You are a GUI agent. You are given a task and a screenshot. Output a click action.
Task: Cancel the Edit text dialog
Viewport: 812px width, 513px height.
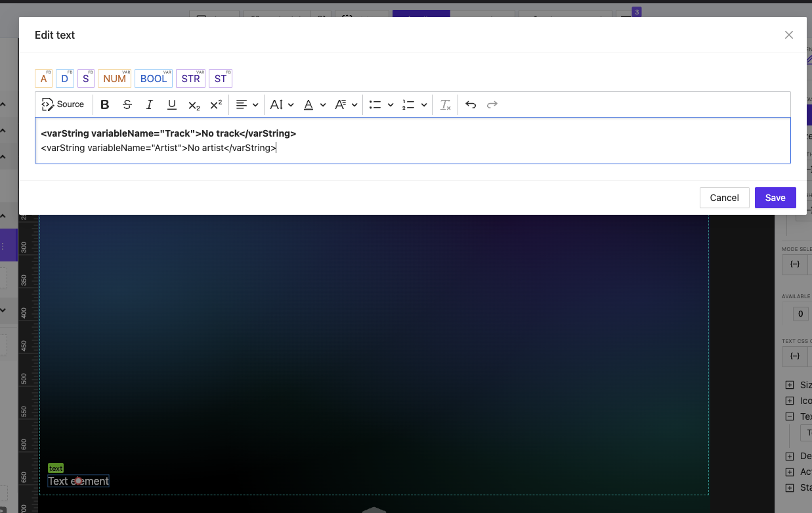click(724, 198)
